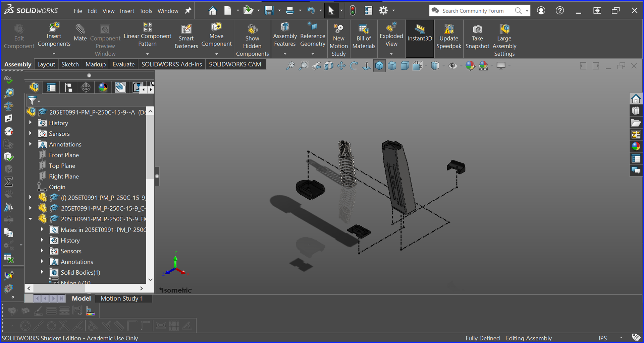Click the feature tree down scroll arrow
Screen dimensions: 644x343
tap(151, 279)
